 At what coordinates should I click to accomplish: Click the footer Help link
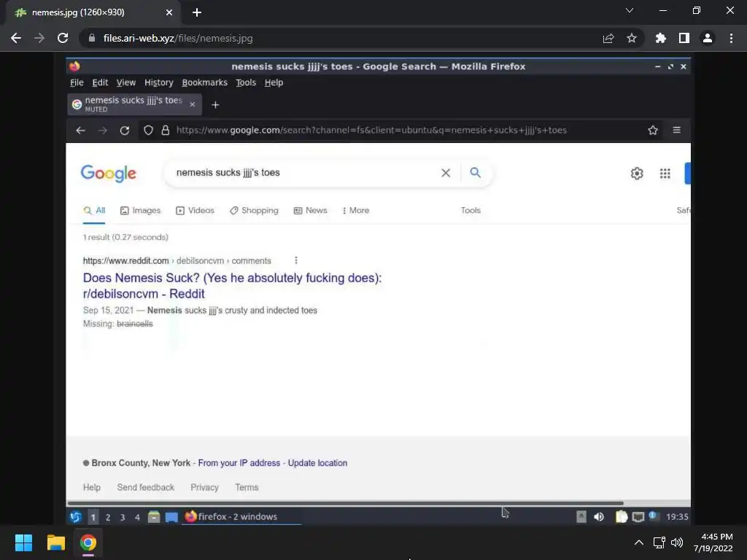click(91, 487)
